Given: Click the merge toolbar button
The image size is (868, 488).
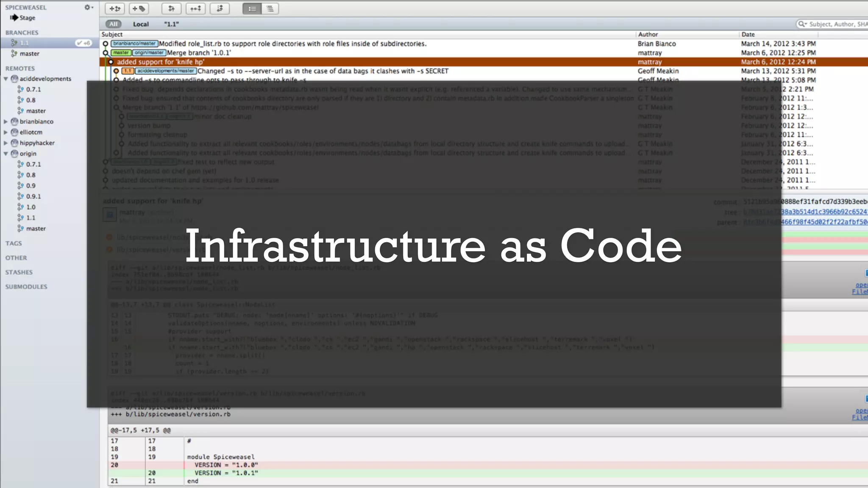Looking at the screenshot, I should (171, 8).
